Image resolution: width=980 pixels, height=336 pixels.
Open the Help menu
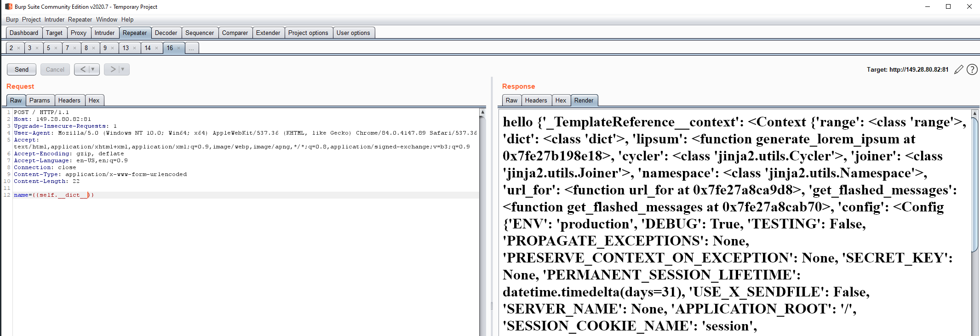[127, 19]
